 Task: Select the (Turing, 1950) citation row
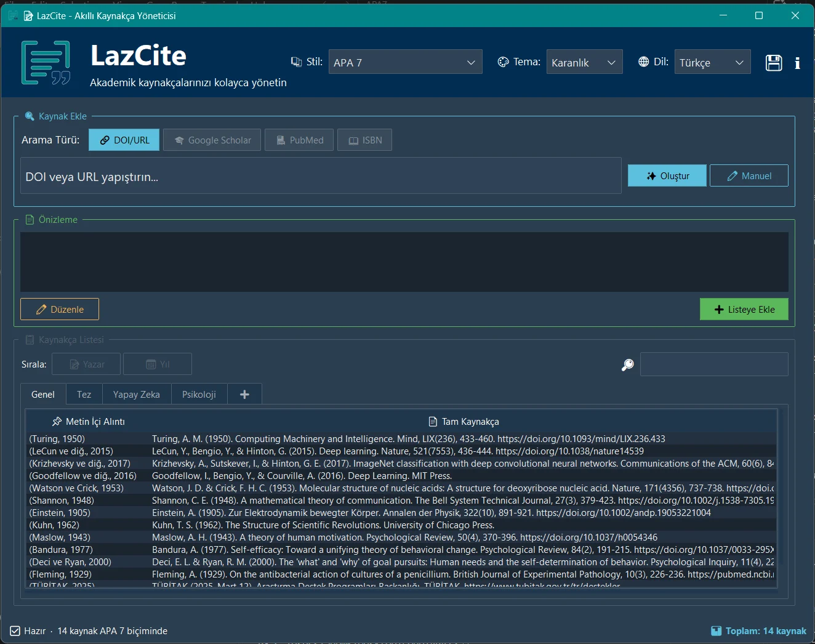pyautogui.click(x=401, y=439)
